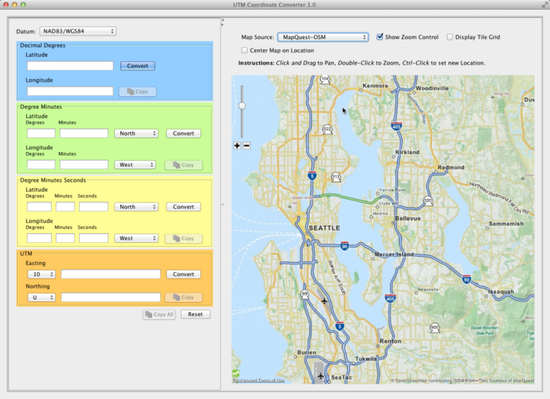Click the I-90 shield west of Mercer Island
Screen dimensions: 550x399
click(x=345, y=246)
